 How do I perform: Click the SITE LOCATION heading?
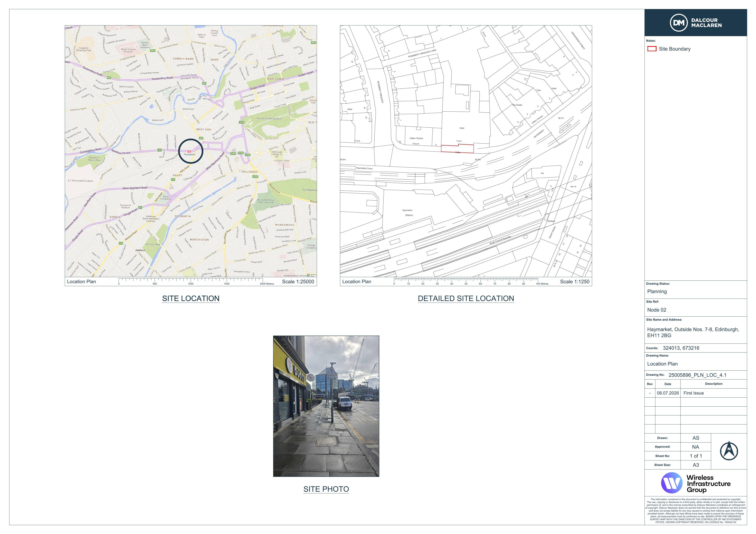pos(191,298)
